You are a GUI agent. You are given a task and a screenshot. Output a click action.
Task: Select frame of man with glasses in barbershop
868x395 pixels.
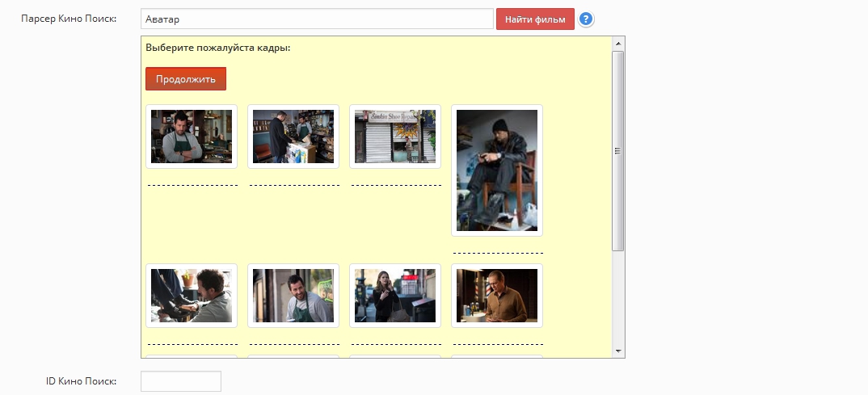(x=497, y=296)
